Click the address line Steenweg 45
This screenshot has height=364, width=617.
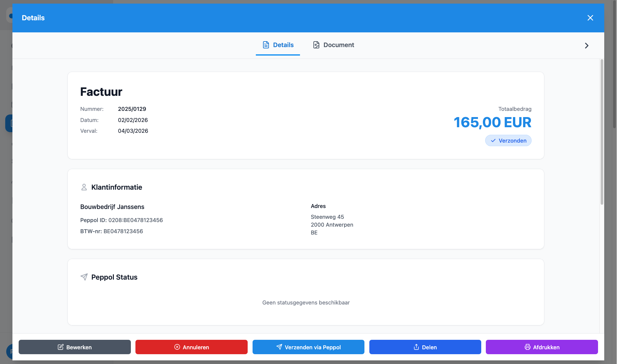327,217
